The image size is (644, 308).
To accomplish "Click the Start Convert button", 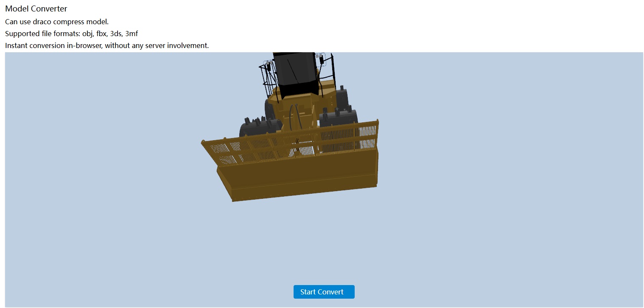I will [324, 292].
